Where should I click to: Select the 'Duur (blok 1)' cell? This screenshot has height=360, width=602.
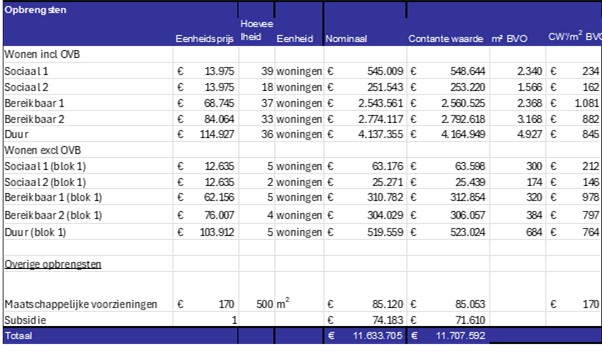[35, 233]
